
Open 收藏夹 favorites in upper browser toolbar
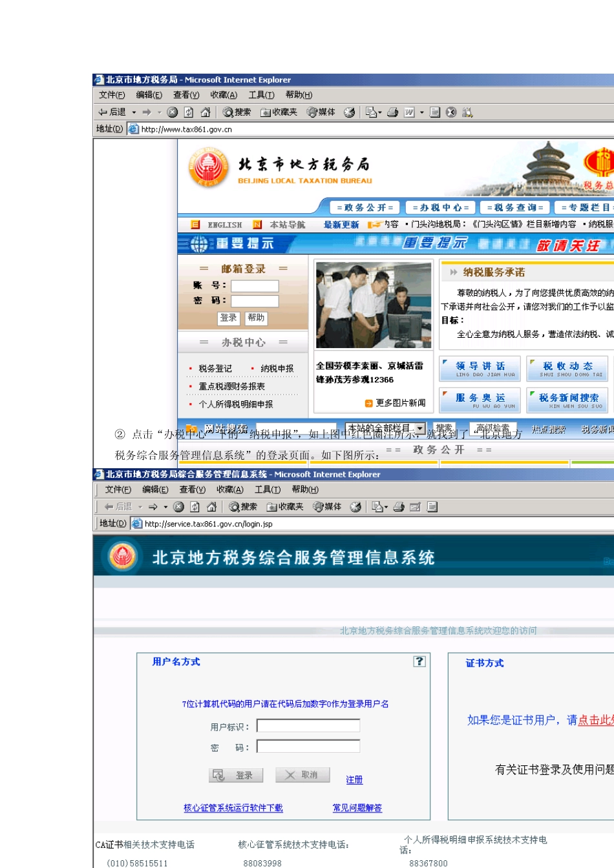(x=279, y=112)
